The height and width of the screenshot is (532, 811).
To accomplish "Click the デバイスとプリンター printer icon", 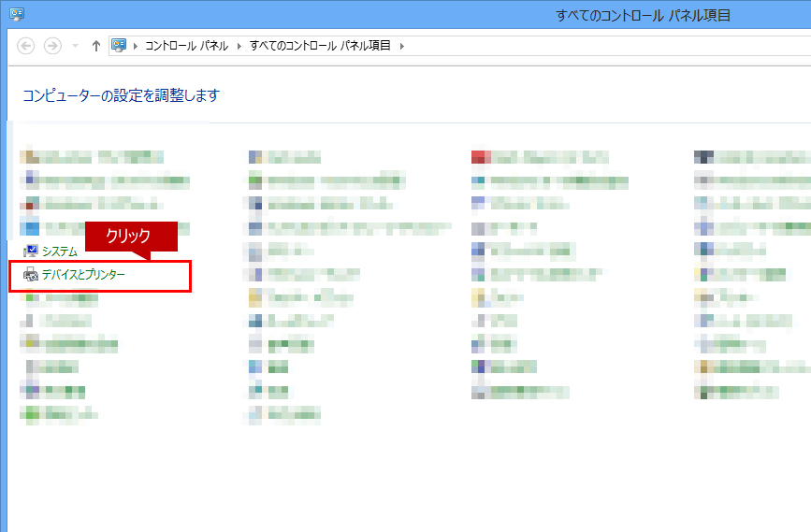I will coord(31,275).
